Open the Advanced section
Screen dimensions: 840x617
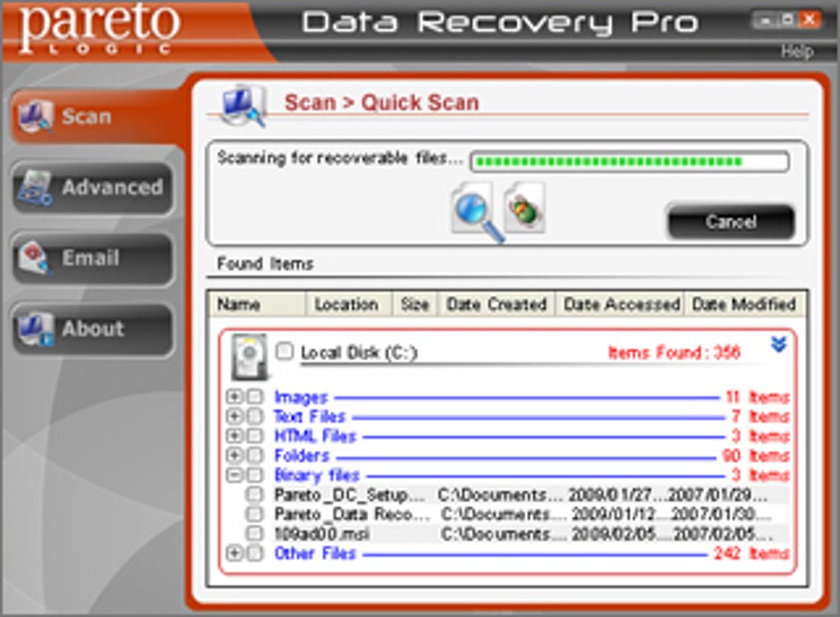pos(93,188)
